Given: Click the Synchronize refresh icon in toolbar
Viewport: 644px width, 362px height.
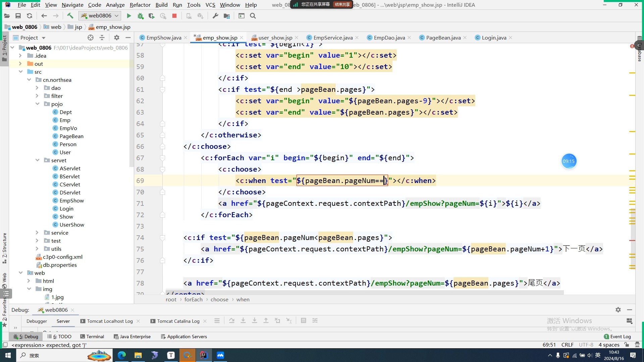Looking at the screenshot, I should (30, 16).
